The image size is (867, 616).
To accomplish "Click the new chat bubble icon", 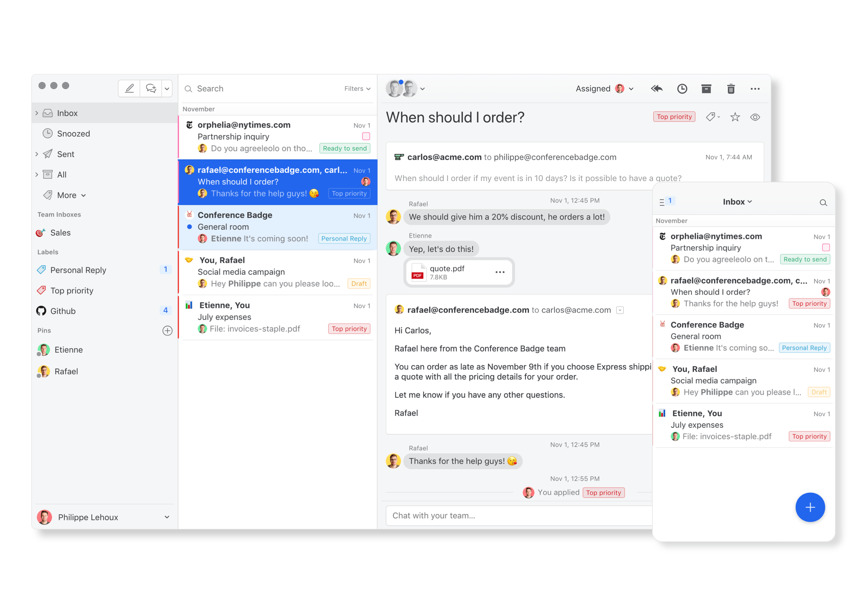I will pyautogui.click(x=151, y=88).
